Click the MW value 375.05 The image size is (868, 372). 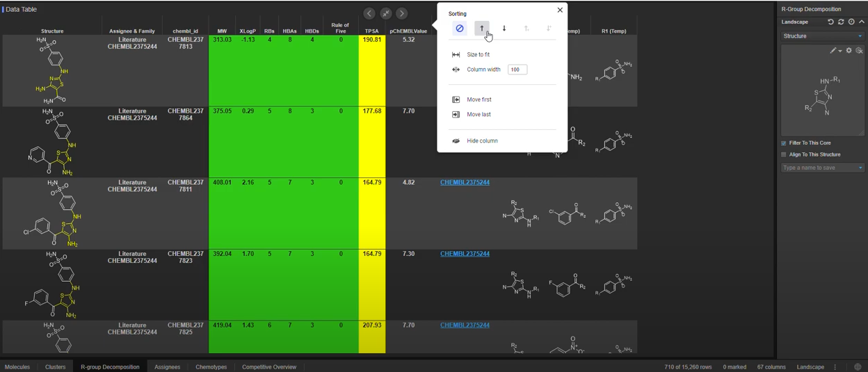point(222,111)
